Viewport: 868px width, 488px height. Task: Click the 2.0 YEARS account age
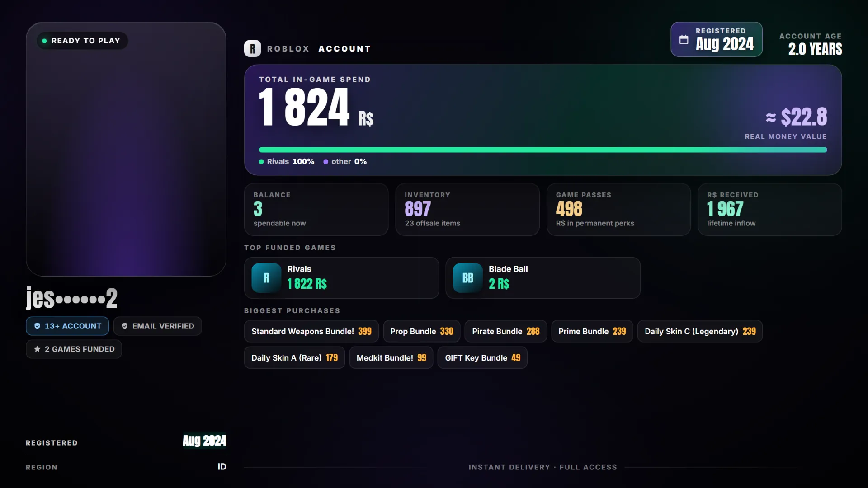[x=815, y=49]
